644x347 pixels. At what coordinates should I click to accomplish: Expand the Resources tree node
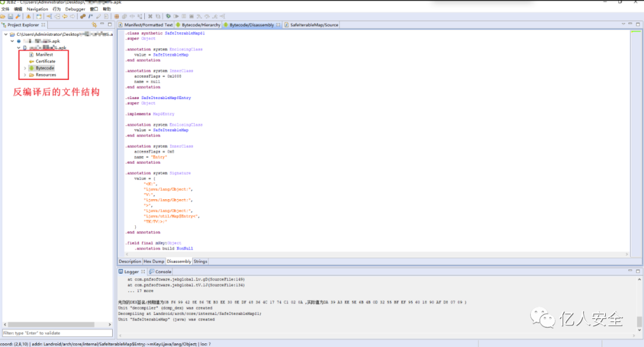point(25,75)
